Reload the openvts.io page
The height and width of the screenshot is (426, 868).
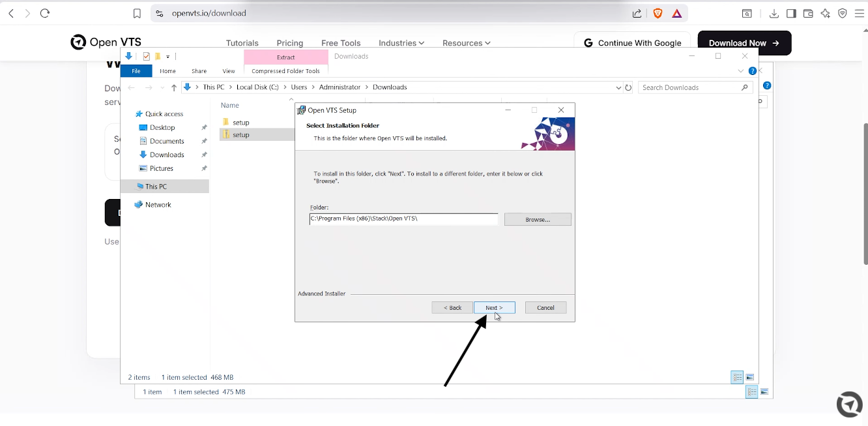coord(45,13)
